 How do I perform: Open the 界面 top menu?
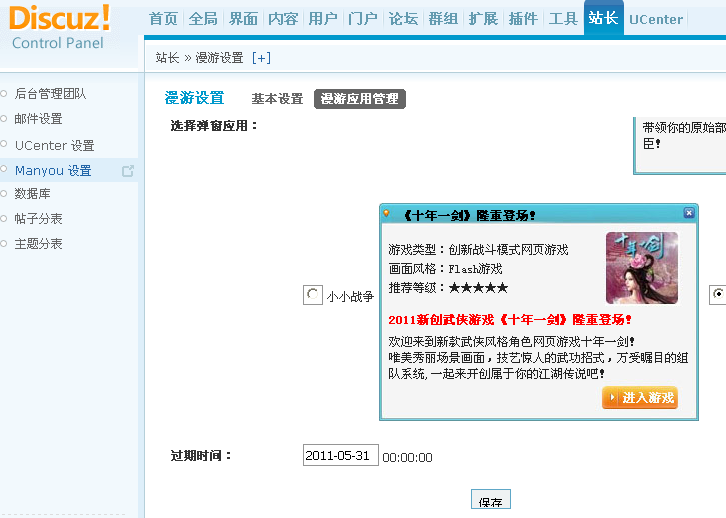[x=243, y=19]
